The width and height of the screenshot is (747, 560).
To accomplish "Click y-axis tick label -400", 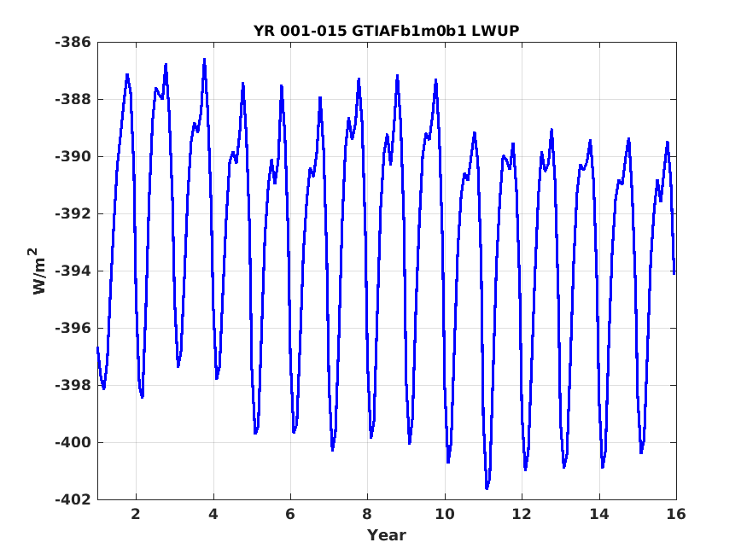I will 73,442.
